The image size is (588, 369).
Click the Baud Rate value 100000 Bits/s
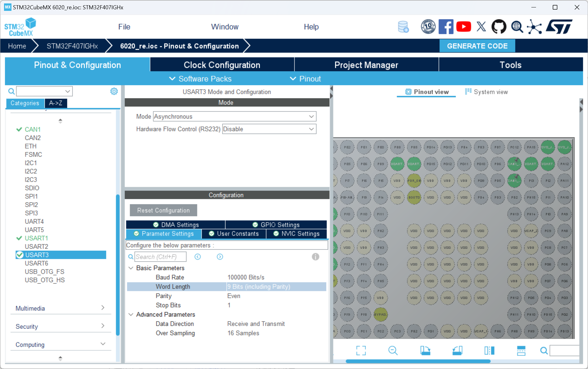coord(246,277)
